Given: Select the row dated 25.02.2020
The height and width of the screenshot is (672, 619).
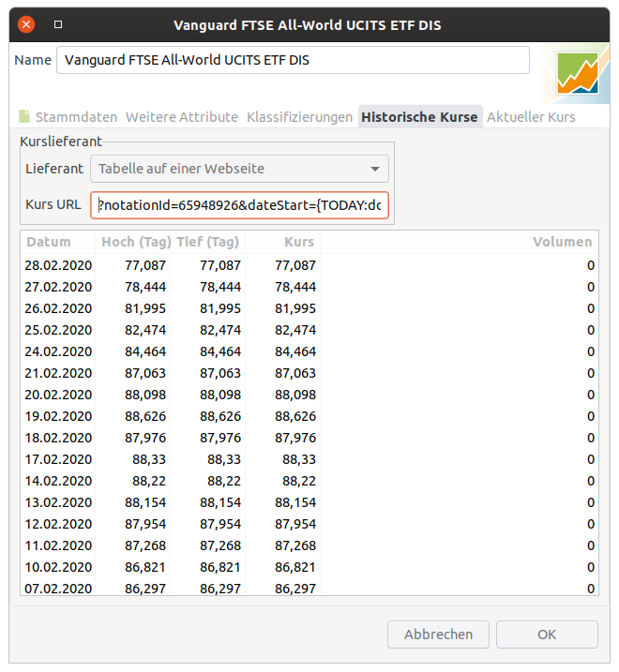Looking at the screenshot, I should click(309, 330).
